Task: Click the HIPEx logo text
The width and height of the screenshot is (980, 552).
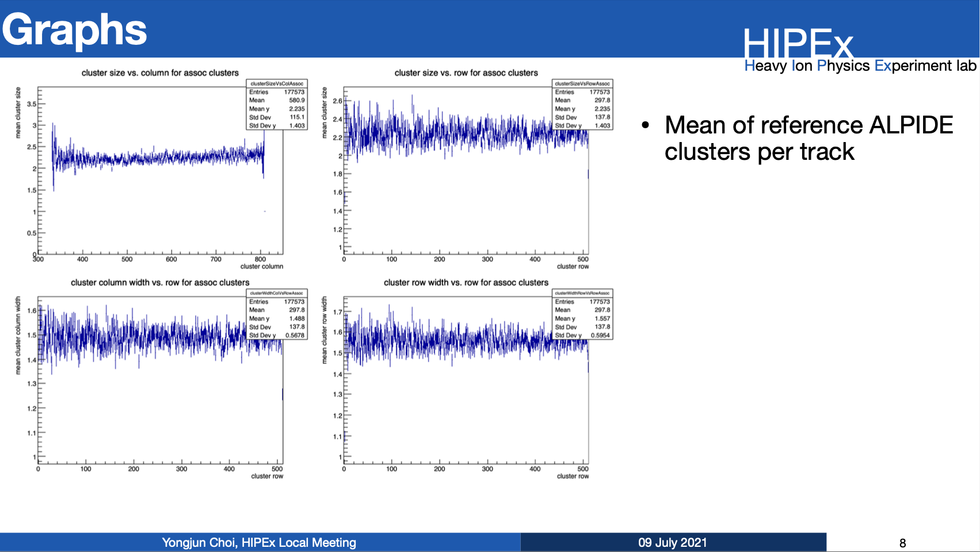Action: (x=798, y=43)
